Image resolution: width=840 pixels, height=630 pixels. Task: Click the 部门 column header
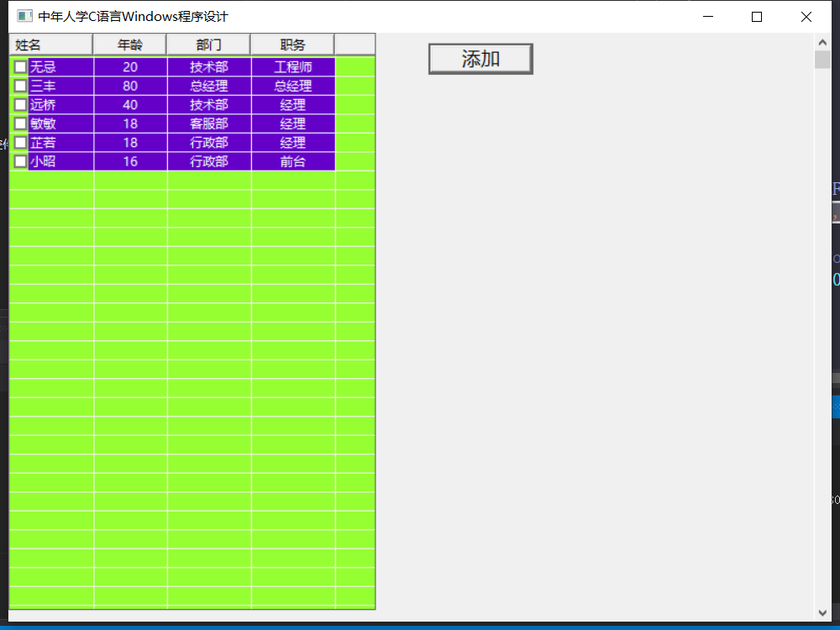click(x=209, y=45)
